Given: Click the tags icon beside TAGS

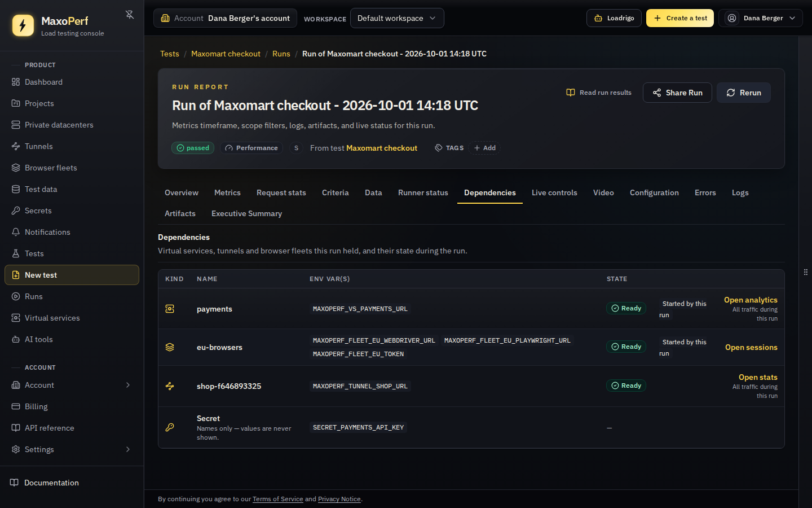Looking at the screenshot, I should tap(439, 148).
